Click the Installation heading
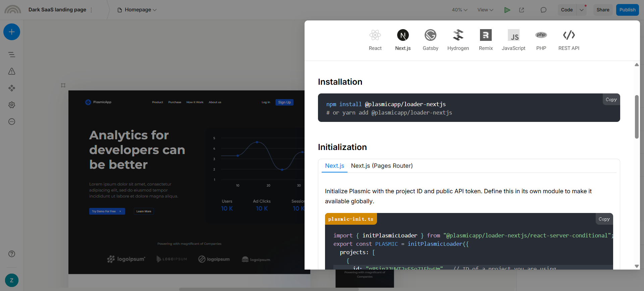The width and height of the screenshot is (644, 291). coord(340,82)
